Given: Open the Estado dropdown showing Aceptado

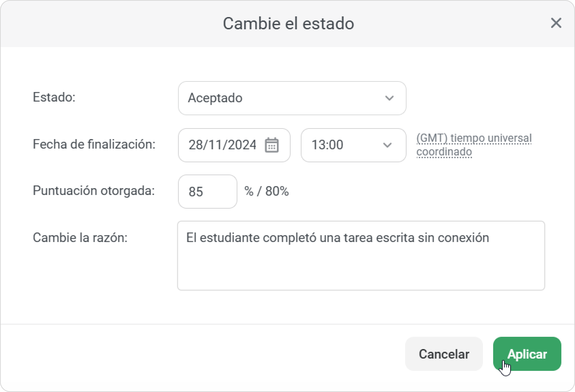Looking at the screenshot, I should pyautogui.click(x=292, y=98).
